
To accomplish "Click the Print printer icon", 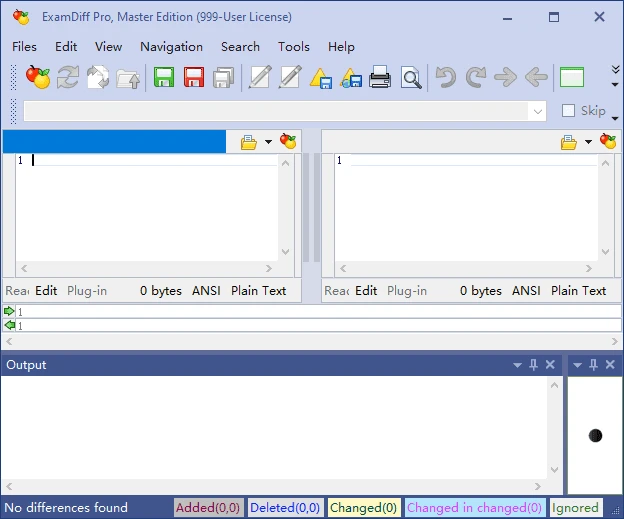I will 380,77.
